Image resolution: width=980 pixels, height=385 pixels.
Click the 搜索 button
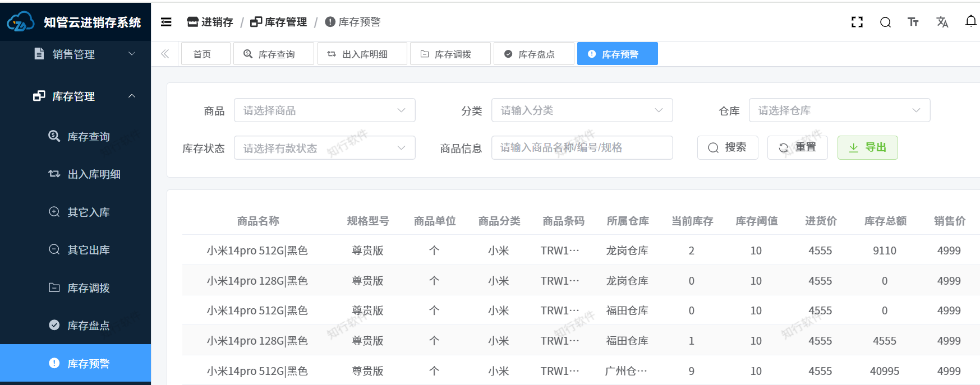click(728, 147)
